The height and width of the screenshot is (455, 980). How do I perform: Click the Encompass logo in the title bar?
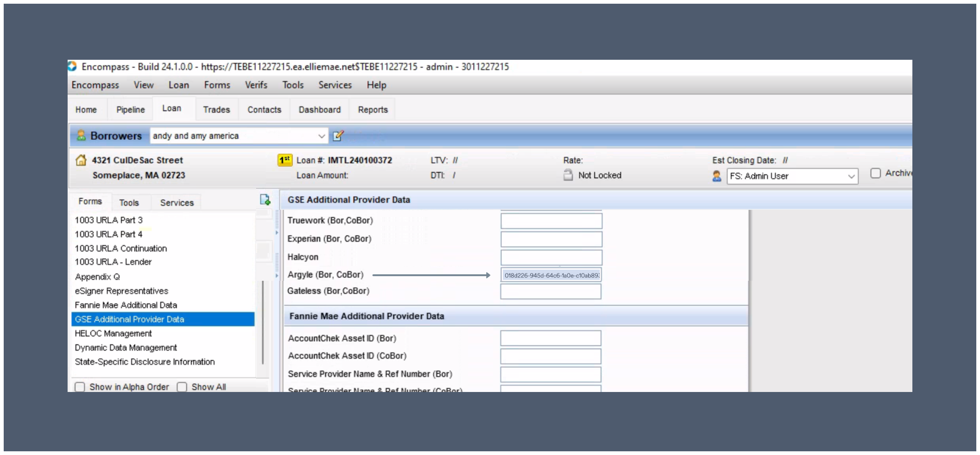pyautogui.click(x=73, y=67)
